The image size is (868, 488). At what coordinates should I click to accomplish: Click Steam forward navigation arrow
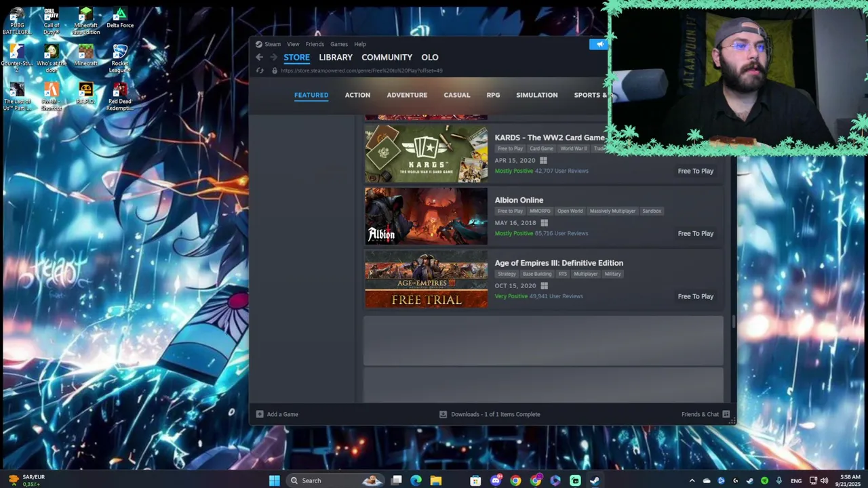click(x=273, y=58)
